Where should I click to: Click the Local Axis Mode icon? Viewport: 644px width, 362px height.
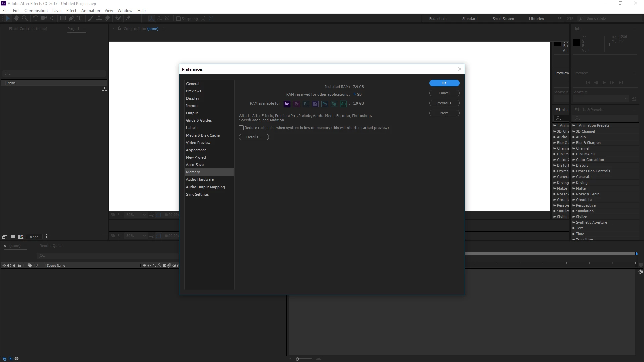click(152, 18)
